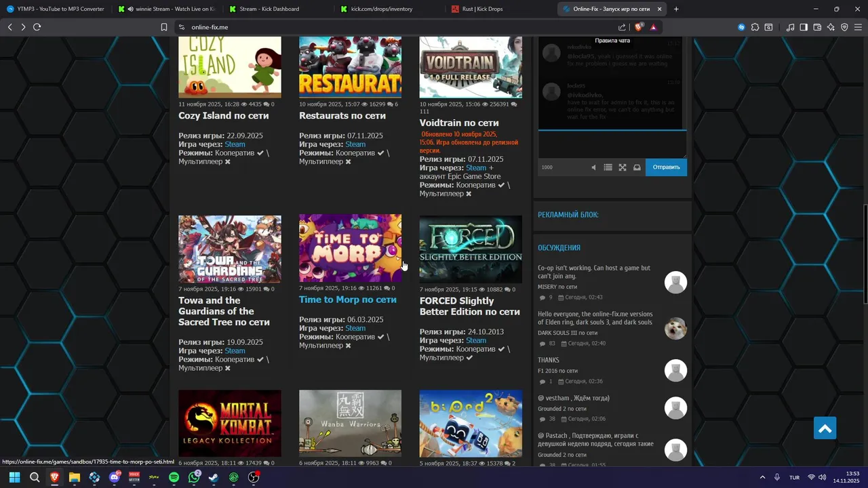868x488 pixels.
Task: Open Towa and the Guardians title link
Action: [x=224, y=311]
